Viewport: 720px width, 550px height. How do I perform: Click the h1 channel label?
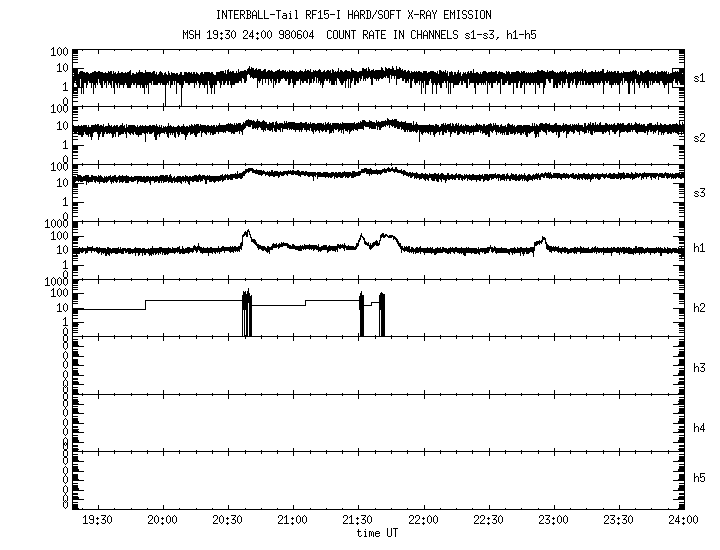(700, 248)
